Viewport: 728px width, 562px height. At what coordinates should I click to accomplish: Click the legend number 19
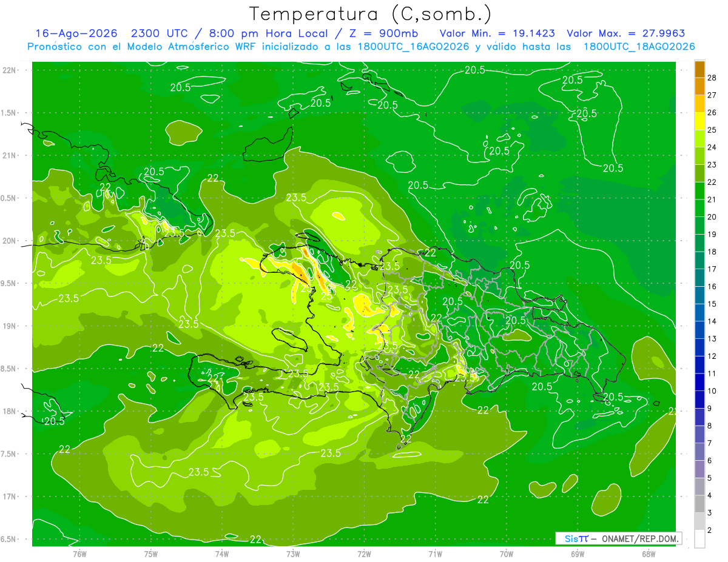pos(712,235)
